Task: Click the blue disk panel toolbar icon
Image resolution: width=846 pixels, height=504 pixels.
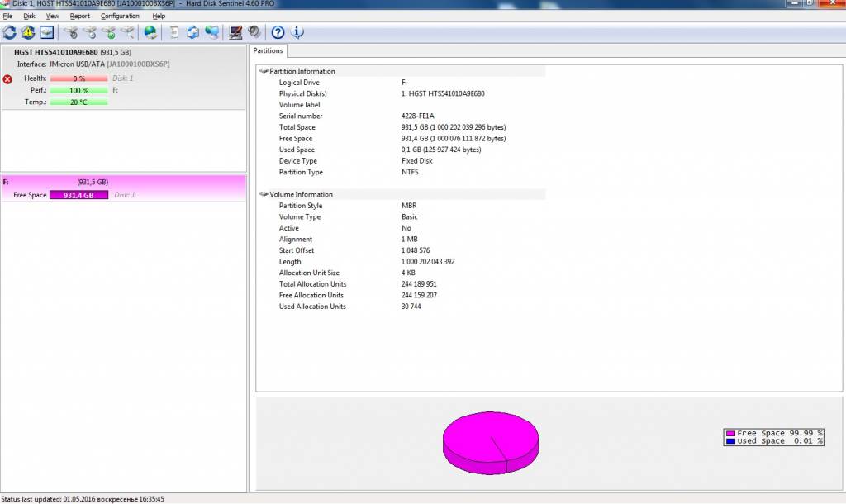Action: tap(47, 32)
